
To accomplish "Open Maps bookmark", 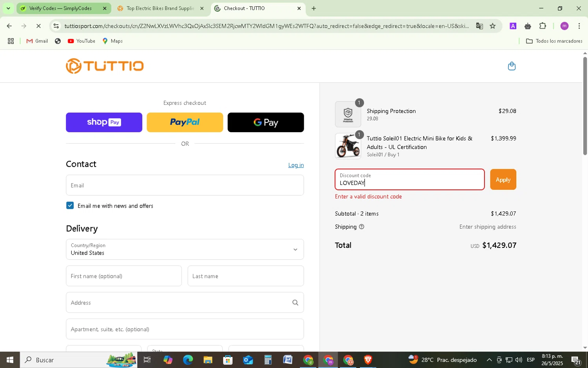I will click(113, 41).
